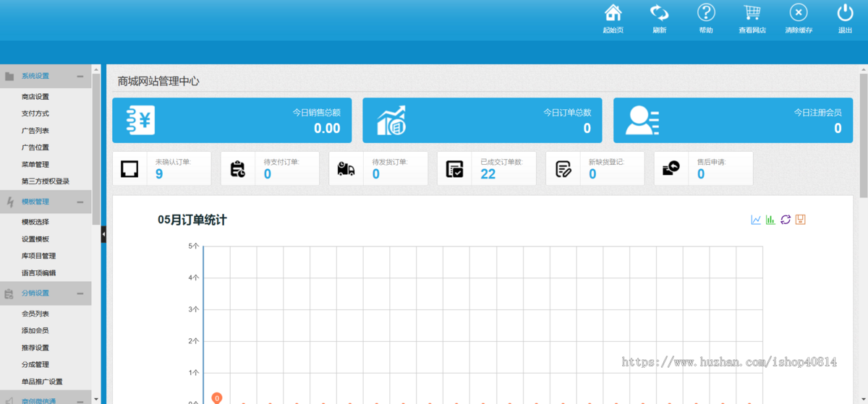Open 添加会员 in the sidebar

(x=35, y=330)
